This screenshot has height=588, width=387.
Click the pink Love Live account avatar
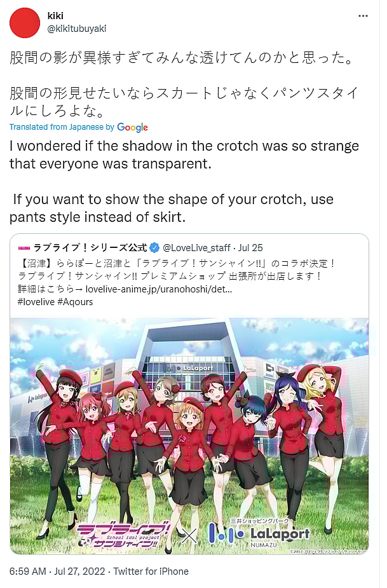tap(24, 248)
